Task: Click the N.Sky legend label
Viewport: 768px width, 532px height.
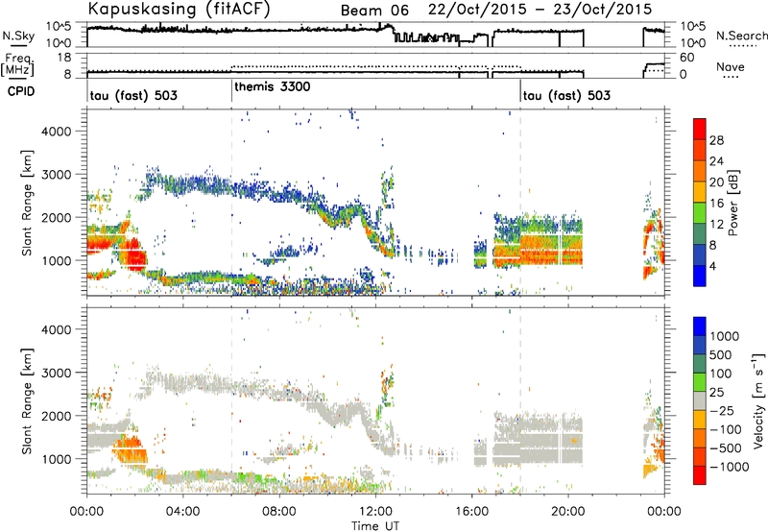Action: (x=18, y=36)
